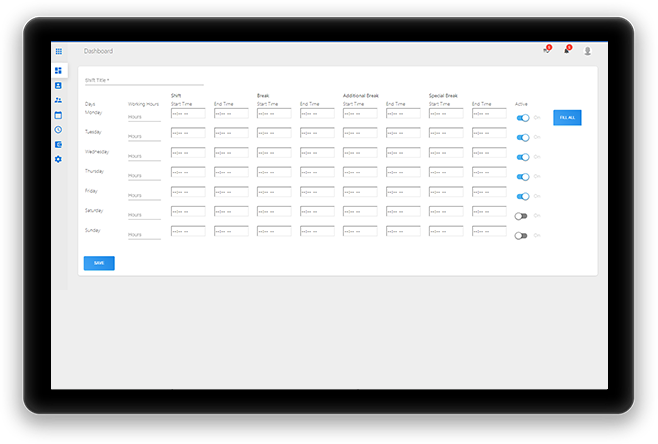Open the apps grid menu icon
This screenshot has height=444, width=658.
point(59,51)
